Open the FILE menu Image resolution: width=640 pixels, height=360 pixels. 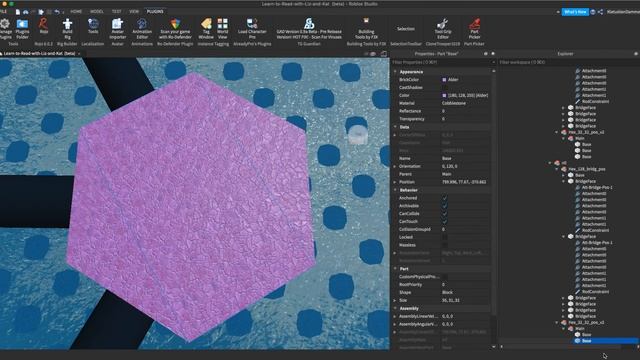tap(2, 11)
